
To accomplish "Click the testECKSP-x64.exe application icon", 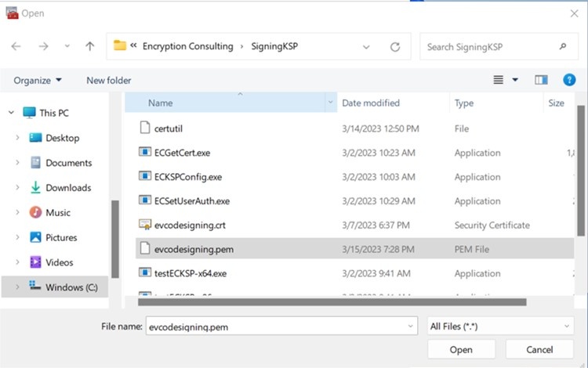I will point(145,272).
